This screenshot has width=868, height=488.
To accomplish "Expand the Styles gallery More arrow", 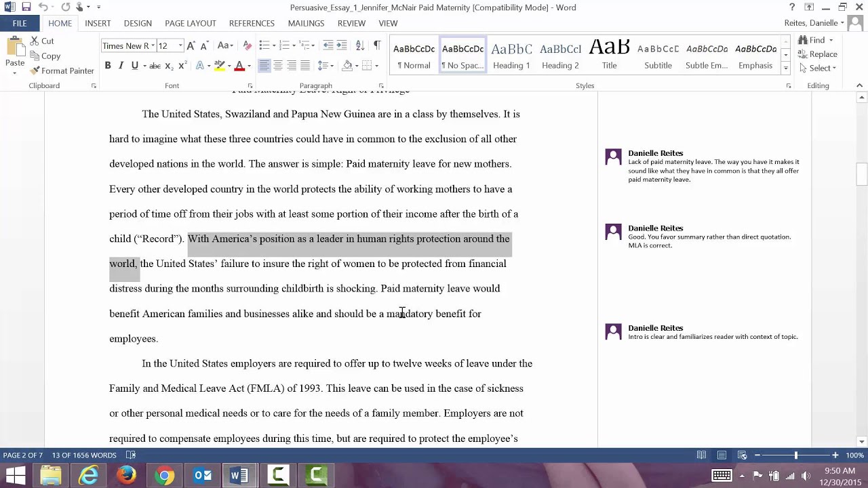I will [785, 68].
